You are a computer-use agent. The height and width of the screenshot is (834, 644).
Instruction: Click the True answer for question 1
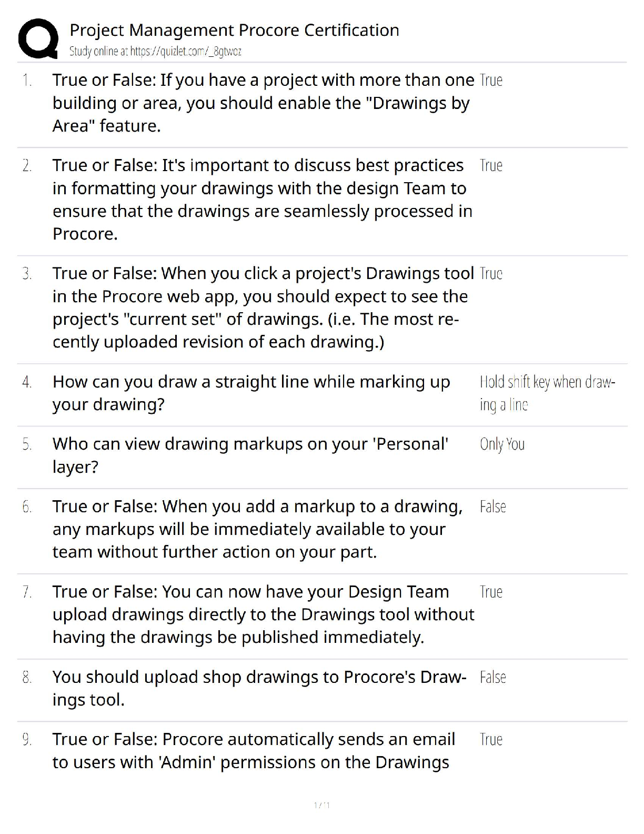pos(491,81)
